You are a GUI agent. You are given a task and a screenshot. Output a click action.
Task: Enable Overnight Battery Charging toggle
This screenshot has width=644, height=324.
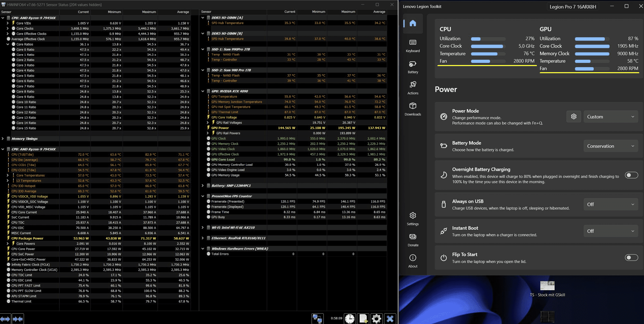631,175
